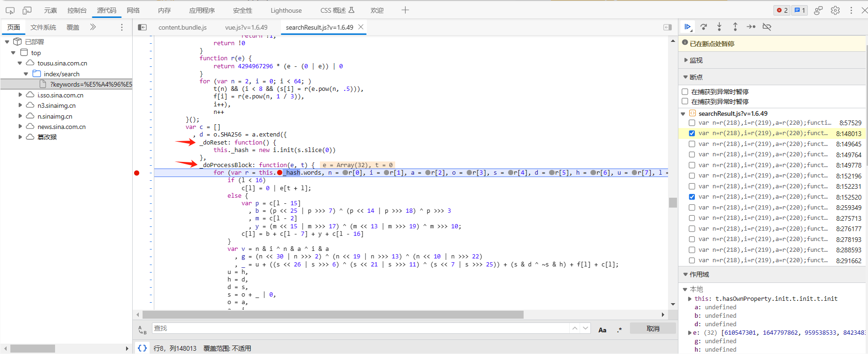The height and width of the screenshot is (354, 868).
Task: Enable breakpoint at 8:259349
Action: 692,208
